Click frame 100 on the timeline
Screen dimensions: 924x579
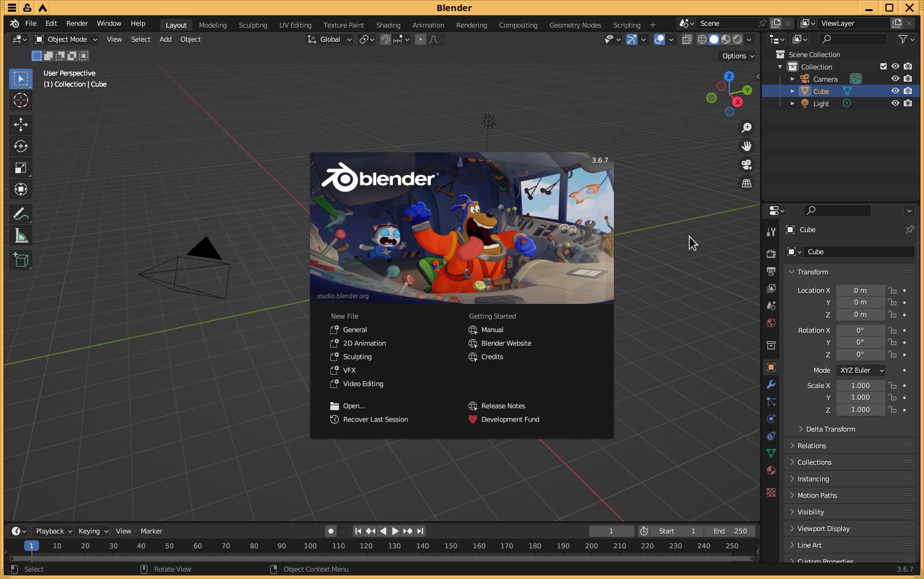click(x=310, y=546)
